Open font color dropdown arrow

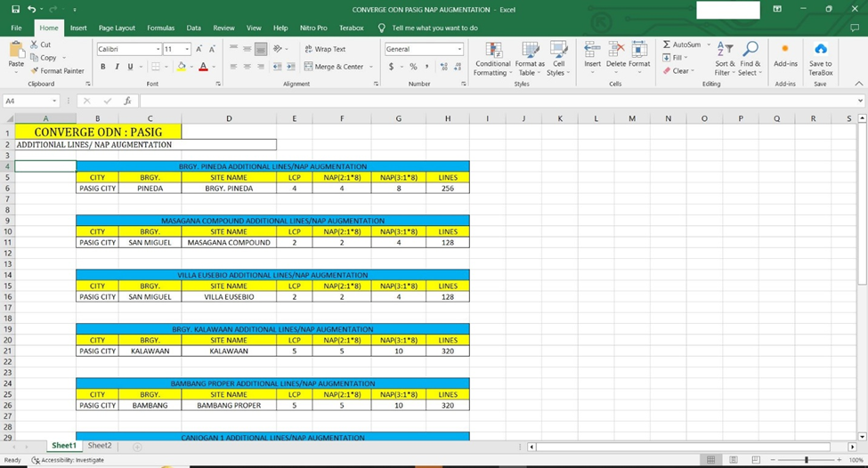tap(214, 67)
